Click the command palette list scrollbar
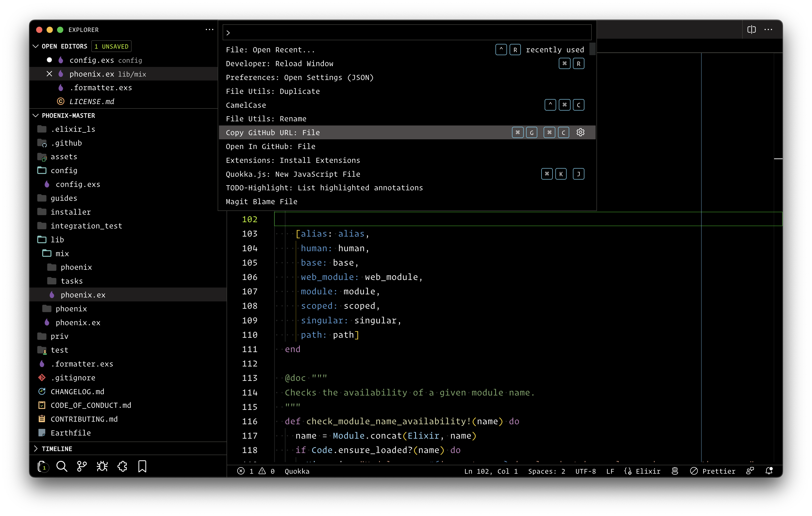Screen dimensions: 812x516 coord(593,49)
